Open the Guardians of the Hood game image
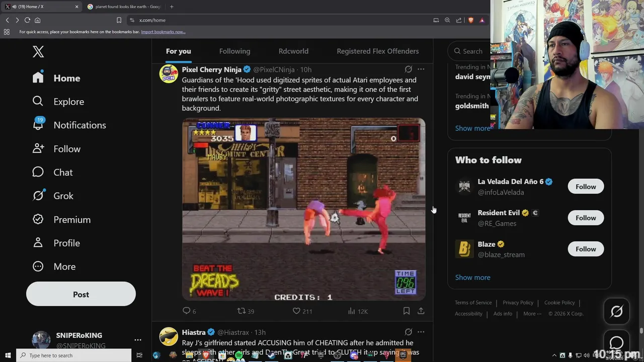The image size is (644, 362). point(303,209)
